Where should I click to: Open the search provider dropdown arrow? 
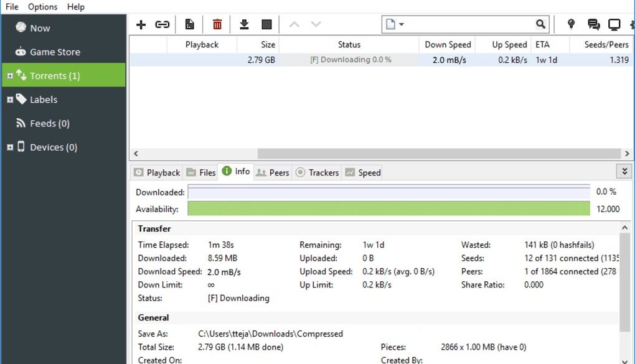[x=402, y=25]
